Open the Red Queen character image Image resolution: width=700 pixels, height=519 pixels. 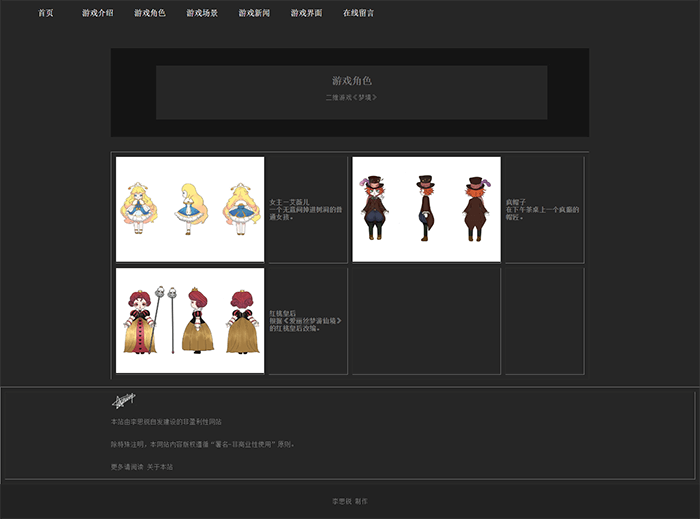(190, 320)
